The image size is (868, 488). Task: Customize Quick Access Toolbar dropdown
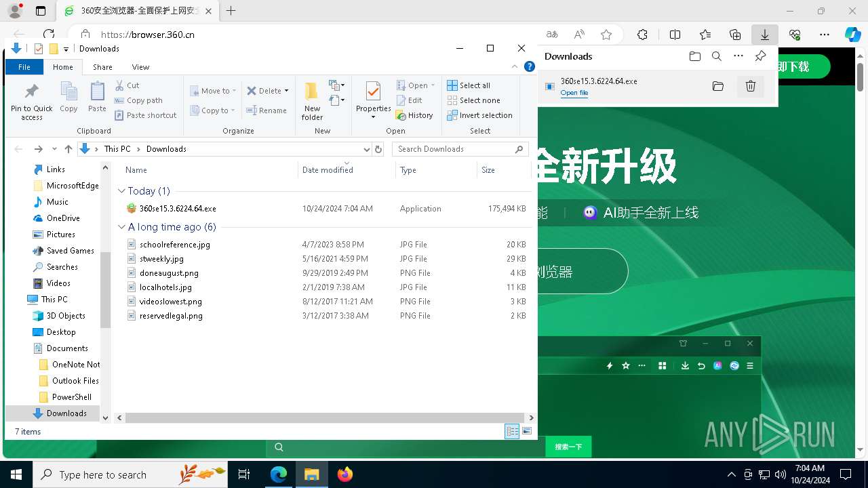point(66,49)
